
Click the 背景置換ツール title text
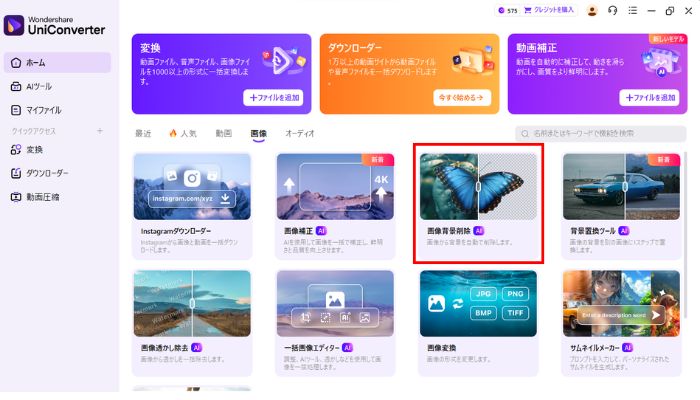click(x=592, y=231)
